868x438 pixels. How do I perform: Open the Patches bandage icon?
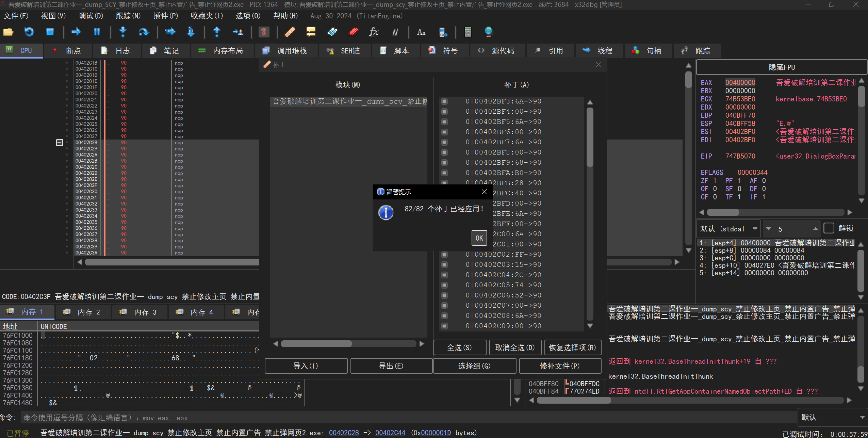pyautogui.click(x=290, y=32)
